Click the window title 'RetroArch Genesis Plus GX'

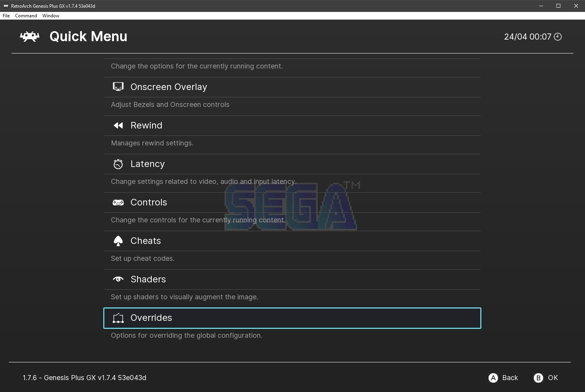click(53, 6)
